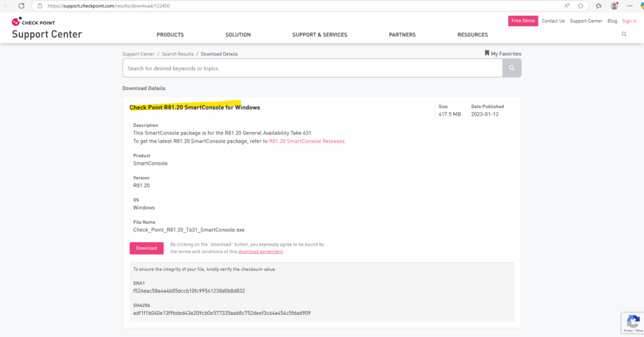Click the read aloud icon in address bar
The height and width of the screenshot is (337, 644).
click(567, 6)
